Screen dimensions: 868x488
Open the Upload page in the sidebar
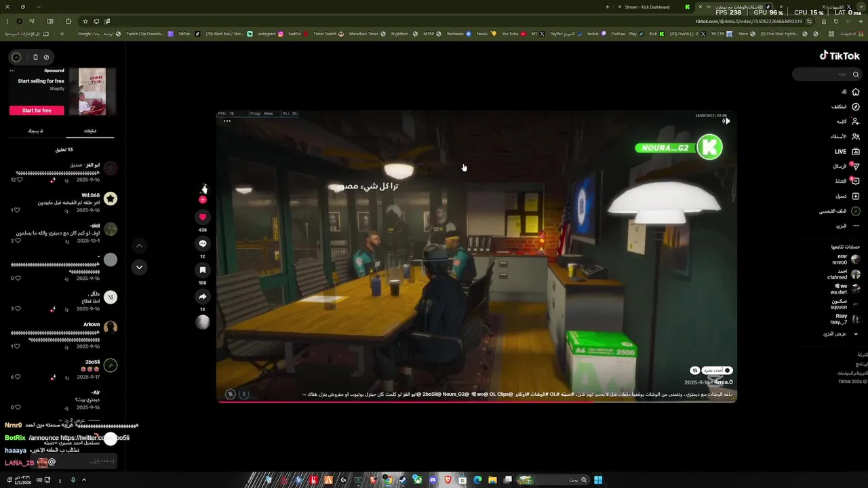coord(848,196)
